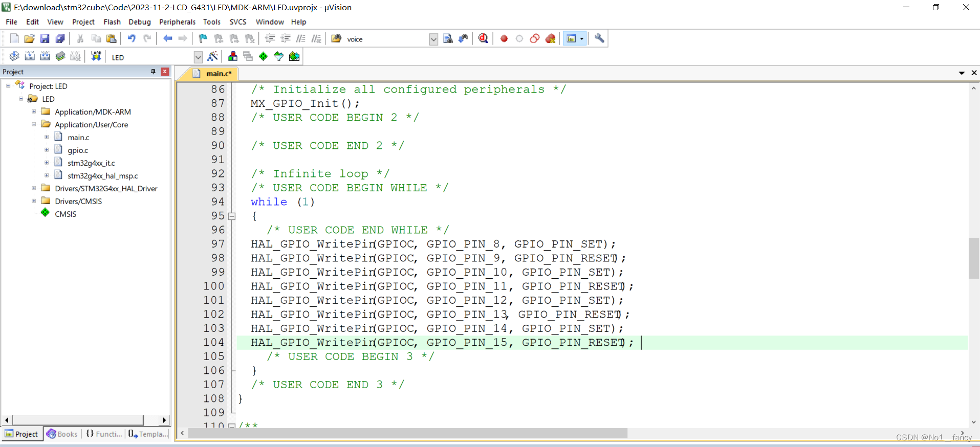Screen dimensions: 980x447
Task: Collapse the code block at line 95
Action: (x=232, y=216)
